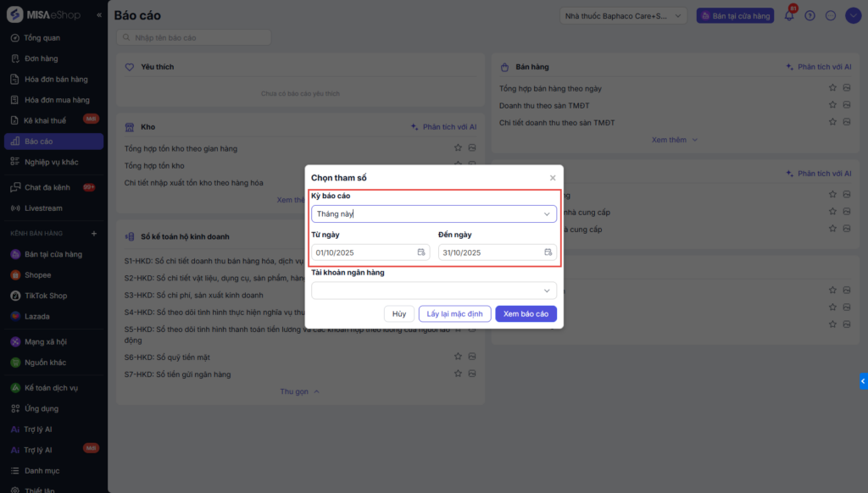
Task: Open the Nhà thuốc Baphaco store selector
Action: [625, 15]
